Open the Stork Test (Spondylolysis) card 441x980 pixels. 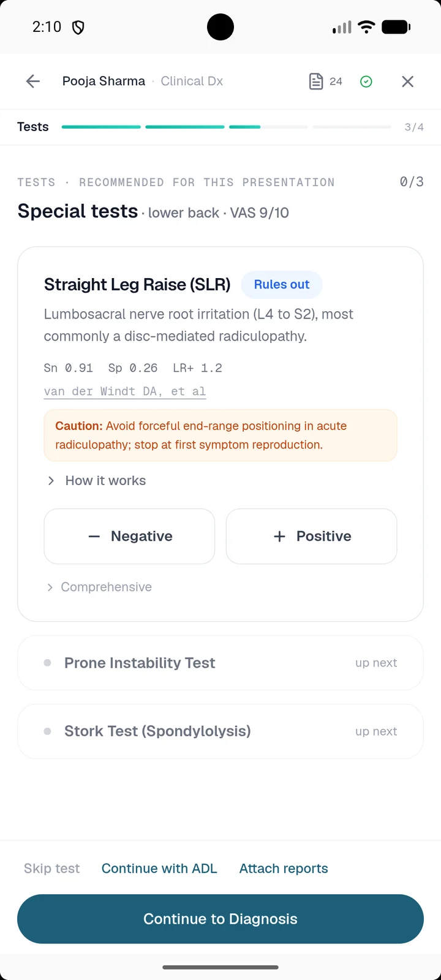[x=221, y=731]
